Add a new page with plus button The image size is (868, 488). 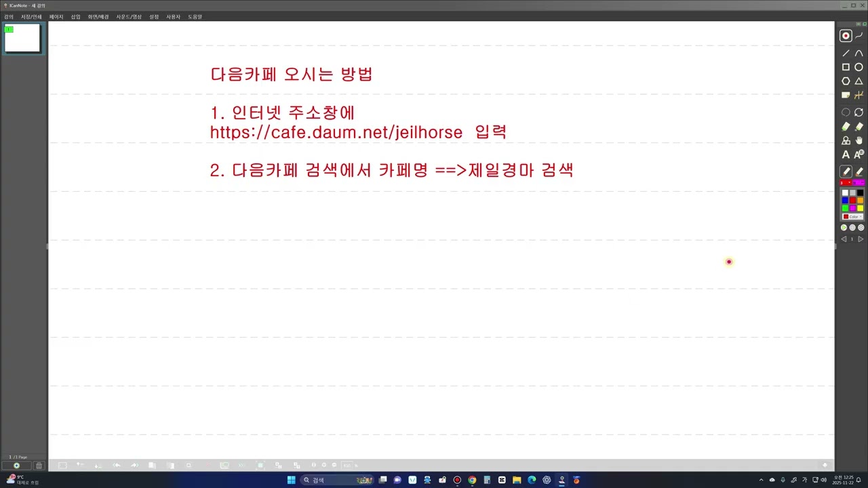pyautogui.click(x=16, y=466)
